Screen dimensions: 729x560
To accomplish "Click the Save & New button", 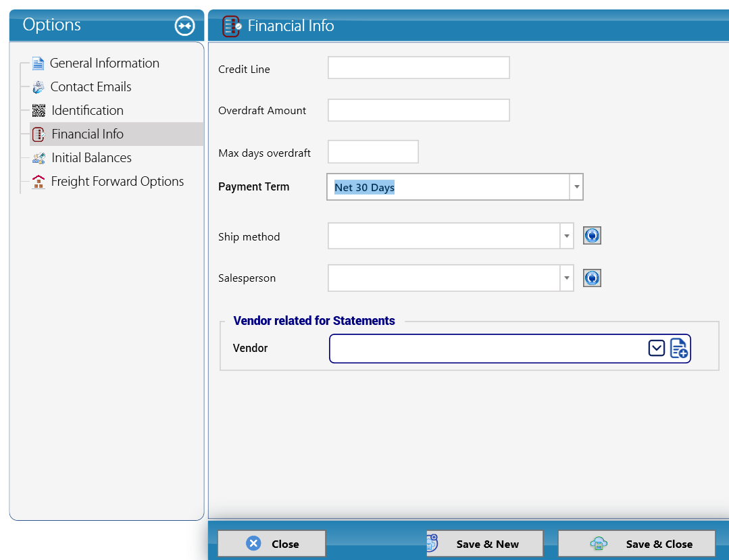I will point(485,544).
